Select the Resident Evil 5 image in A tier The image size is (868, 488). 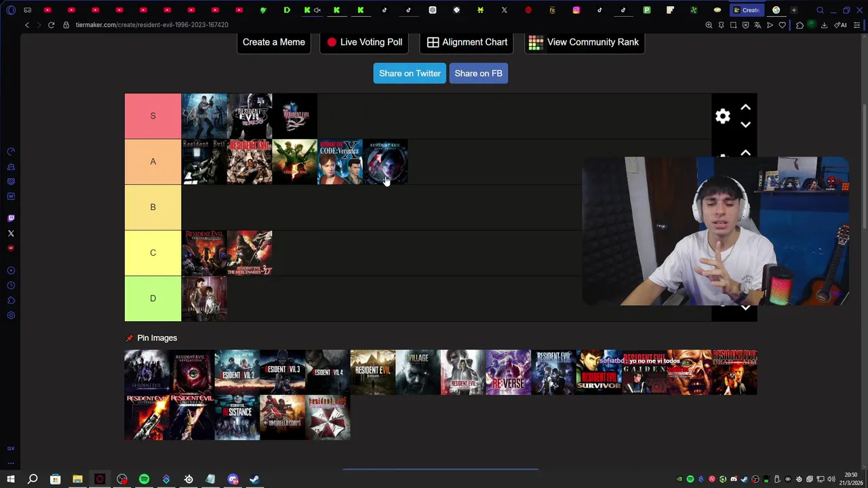294,162
